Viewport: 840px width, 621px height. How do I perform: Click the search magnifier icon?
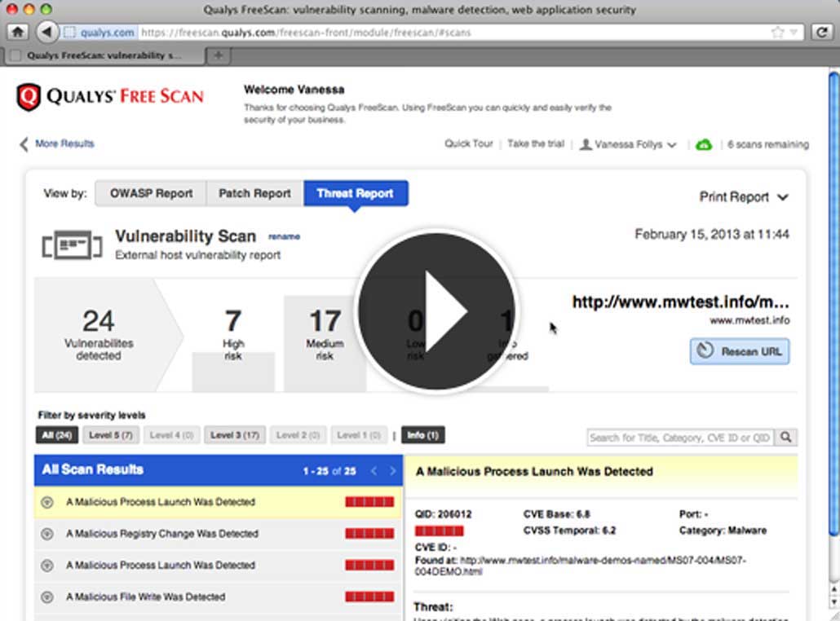(786, 438)
